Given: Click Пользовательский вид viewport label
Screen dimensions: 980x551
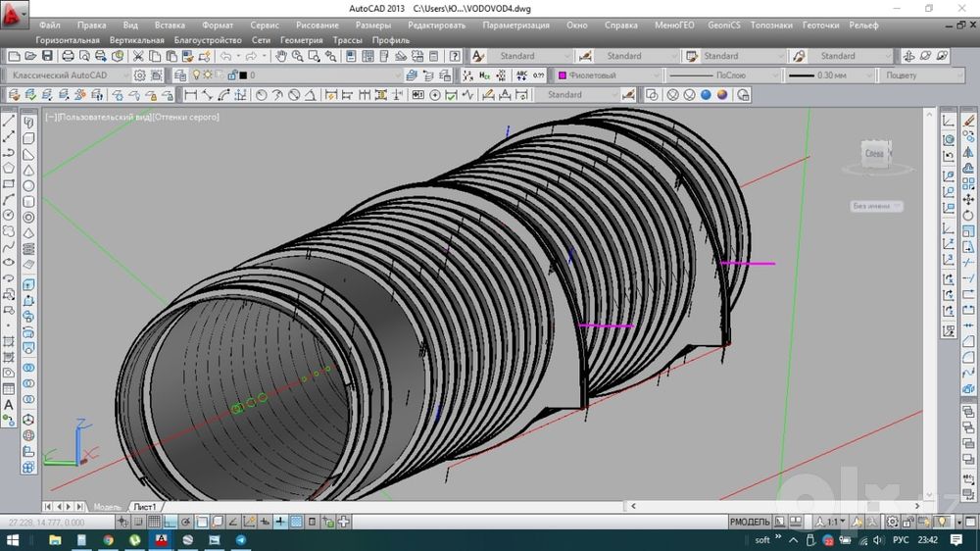Looking at the screenshot, I should (x=105, y=117).
